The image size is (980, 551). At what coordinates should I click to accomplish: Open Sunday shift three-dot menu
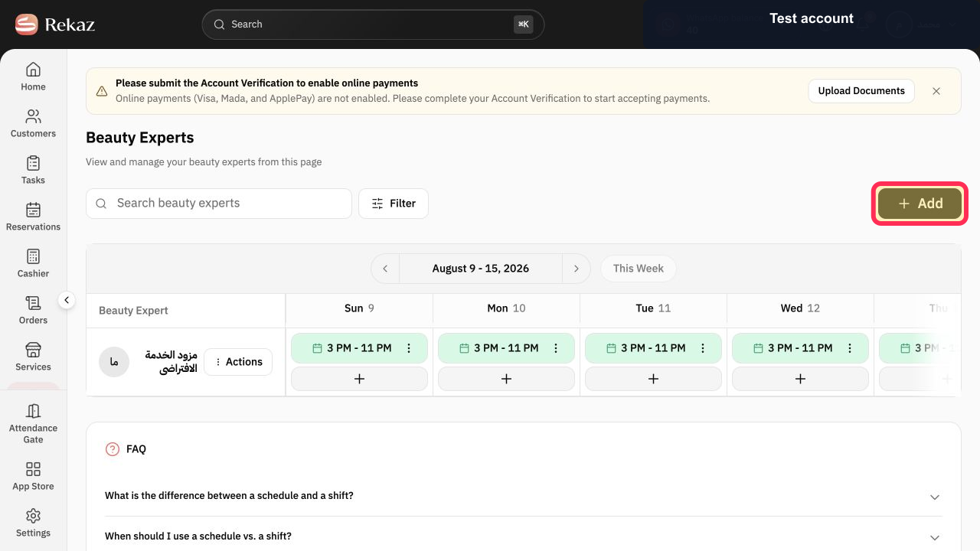coord(409,348)
